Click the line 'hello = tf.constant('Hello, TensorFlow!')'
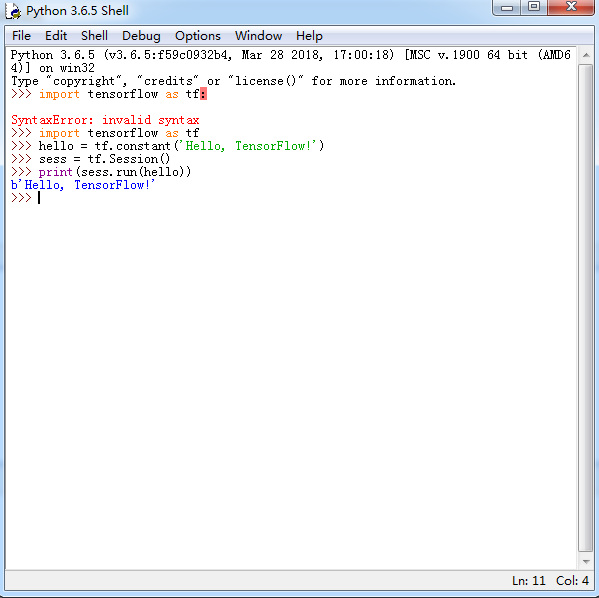Viewport: 599px width, 598px height. [x=181, y=146]
